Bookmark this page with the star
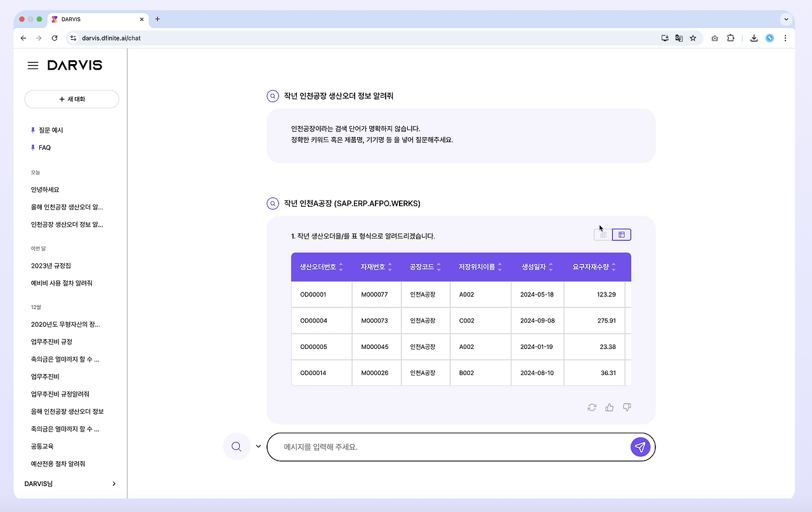Viewport: 812px width, 512px height. coord(693,38)
